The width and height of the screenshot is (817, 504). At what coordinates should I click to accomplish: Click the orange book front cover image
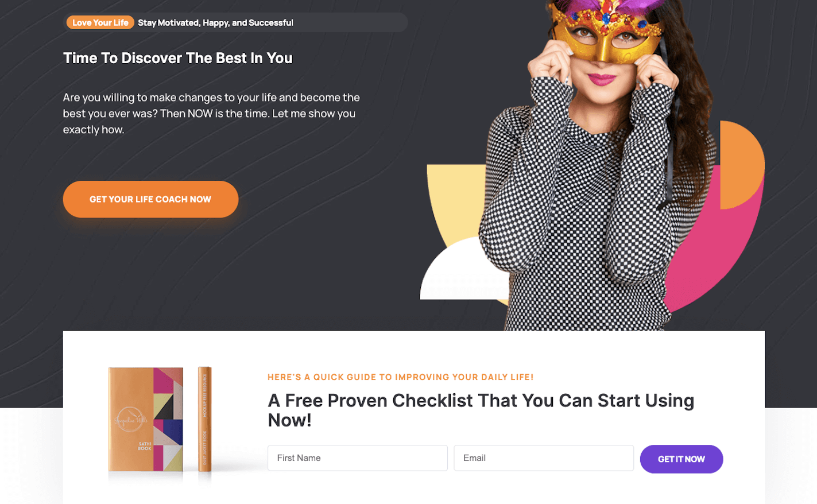pos(146,420)
